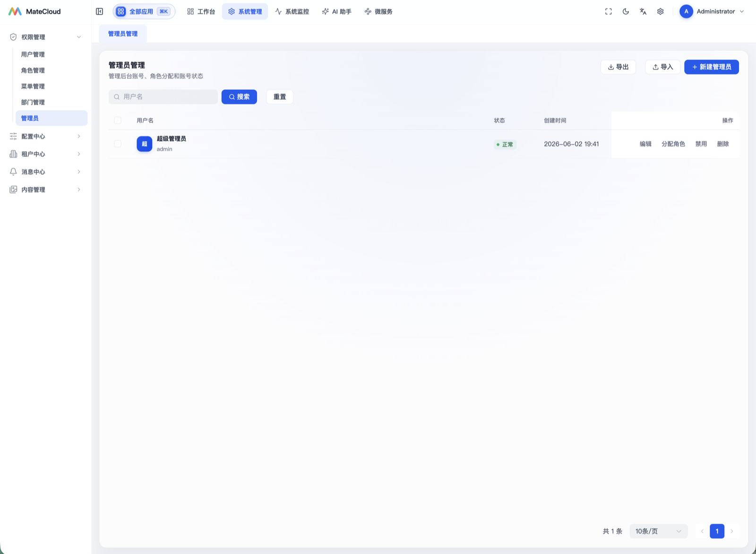Image resolution: width=756 pixels, height=554 pixels.
Task: Click 分配角色 for the admin row
Action: 673,144
